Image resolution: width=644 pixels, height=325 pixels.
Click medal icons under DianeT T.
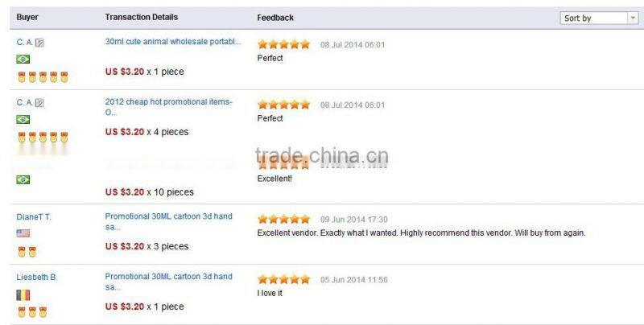(x=27, y=252)
